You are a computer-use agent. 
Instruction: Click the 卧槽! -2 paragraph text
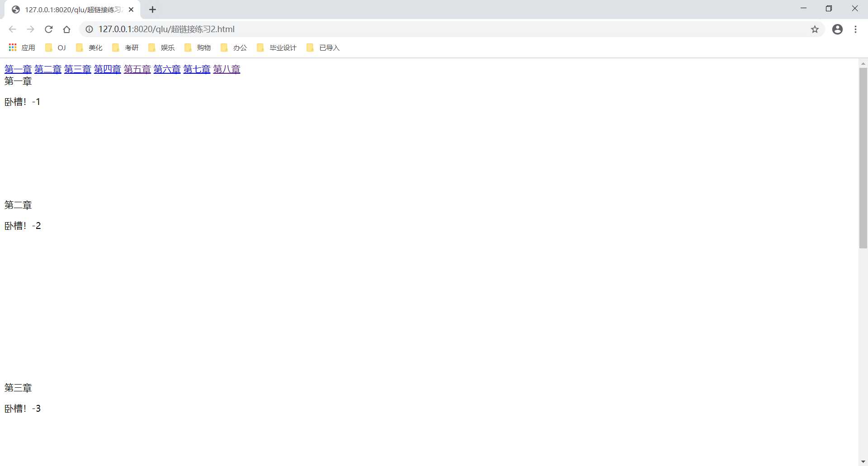click(23, 226)
